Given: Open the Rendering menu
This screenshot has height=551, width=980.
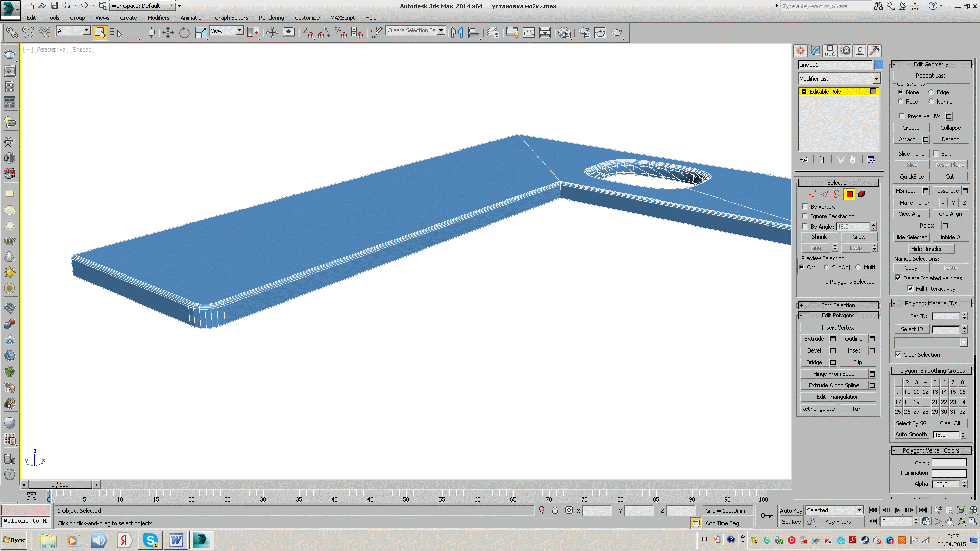Looking at the screenshot, I should click(x=271, y=18).
